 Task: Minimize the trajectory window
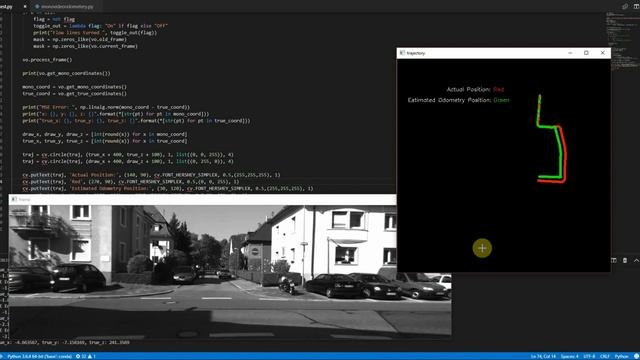(570, 53)
